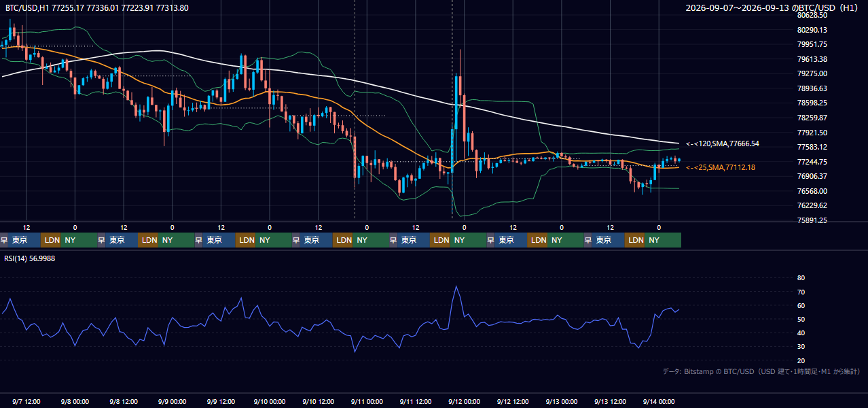Viewport: 868px width, 408px height.
Task: Click RSI scale value 80
Action: click(801, 278)
